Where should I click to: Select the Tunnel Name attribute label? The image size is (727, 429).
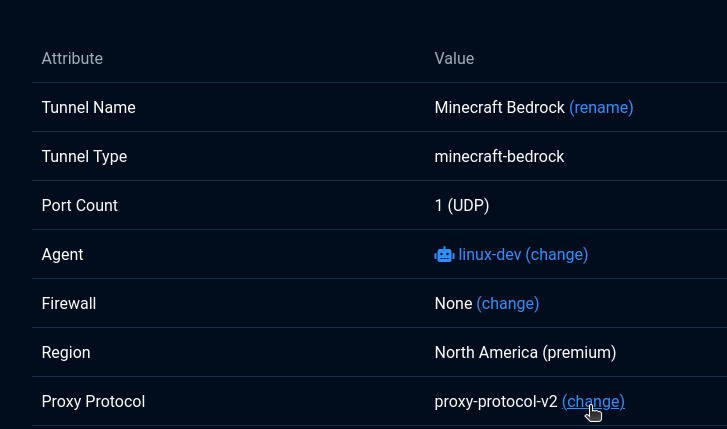(x=89, y=108)
